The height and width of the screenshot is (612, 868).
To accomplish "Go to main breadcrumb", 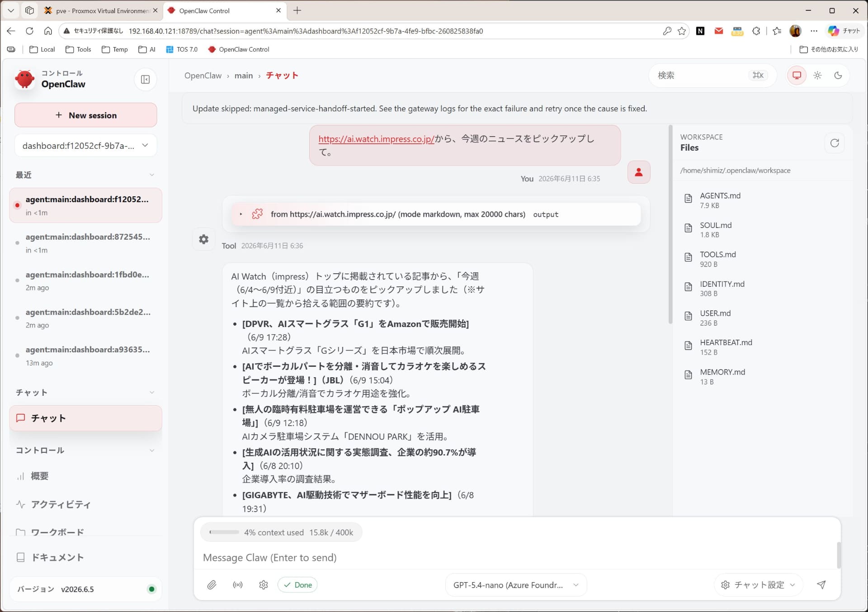I will (244, 76).
